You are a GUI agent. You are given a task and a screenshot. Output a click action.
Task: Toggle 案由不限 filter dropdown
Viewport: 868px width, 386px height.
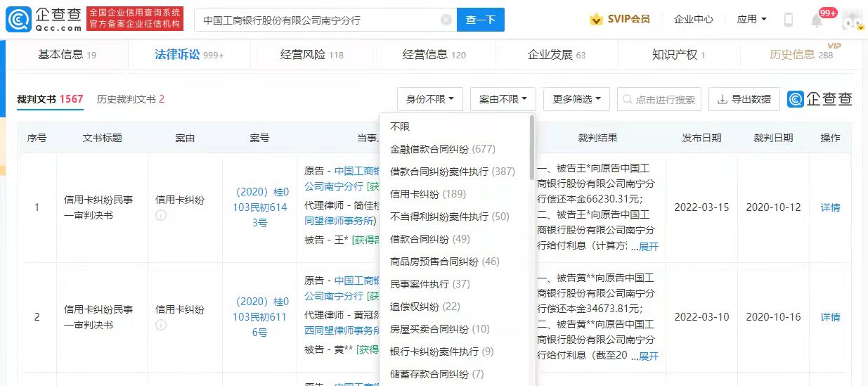(x=503, y=99)
